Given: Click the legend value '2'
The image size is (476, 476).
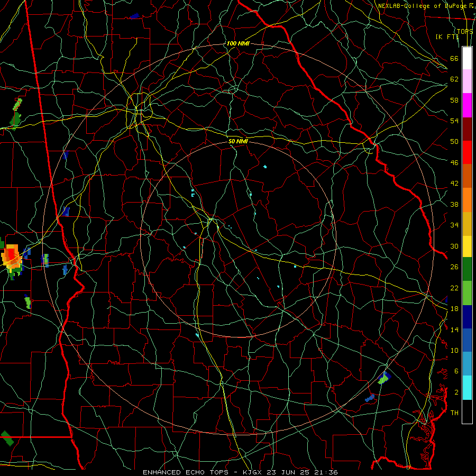Looking at the screenshot, I should [x=456, y=392].
